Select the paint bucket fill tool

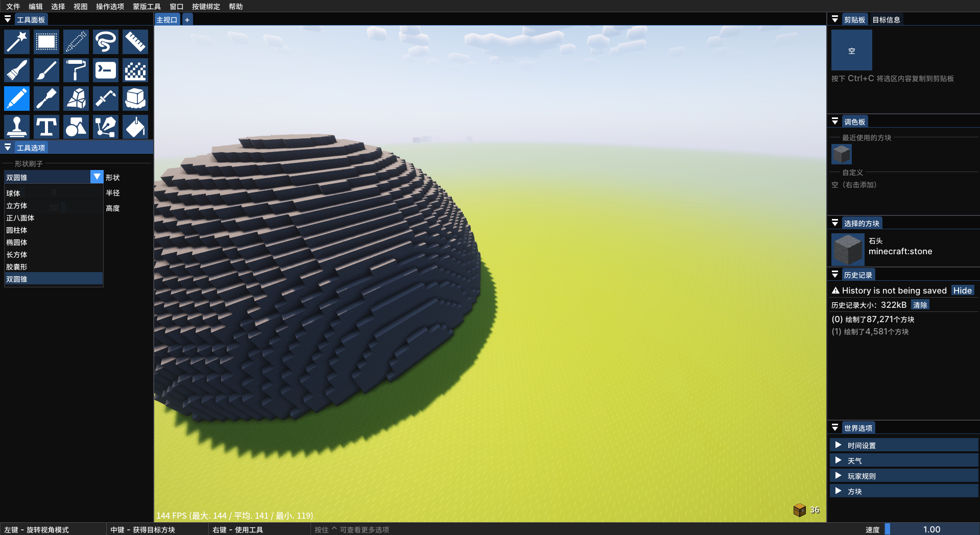(x=135, y=127)
